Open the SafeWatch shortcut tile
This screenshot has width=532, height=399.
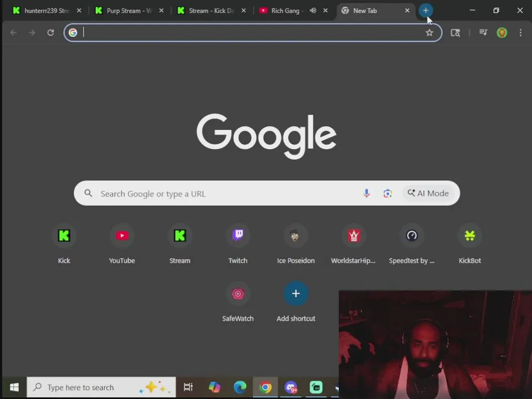click(x=238, y=302)
